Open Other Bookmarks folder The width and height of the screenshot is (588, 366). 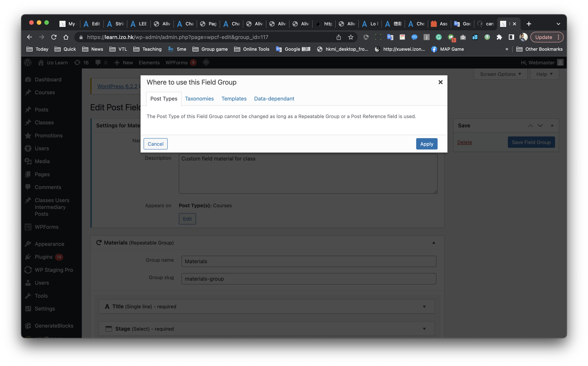[539, 49]
